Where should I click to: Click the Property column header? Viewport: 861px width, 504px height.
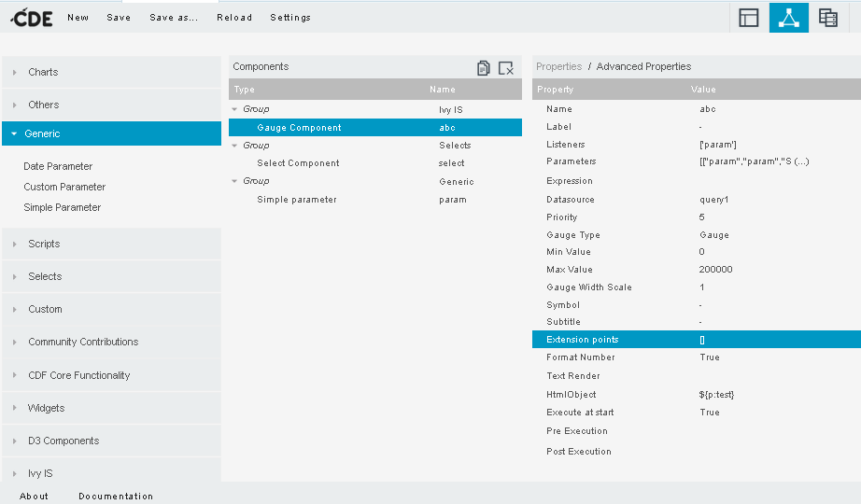pyautogui.click(x=555, y=90)
